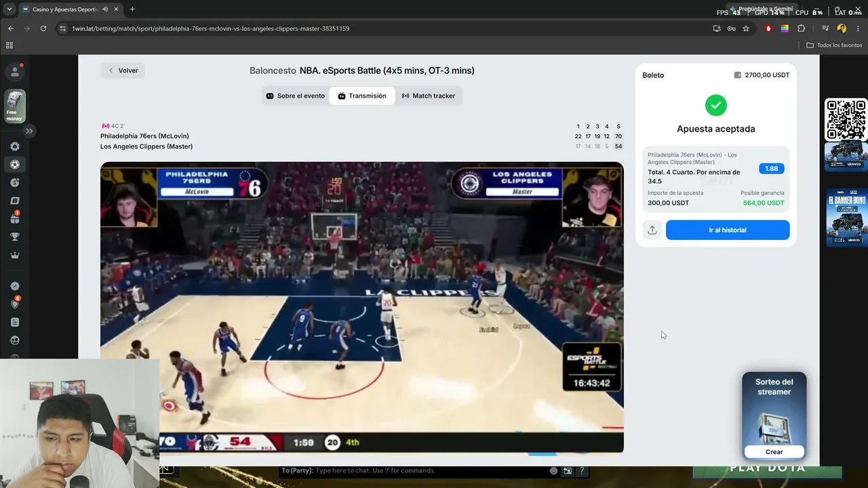
Task: Open the browser tab search dropdown
Action: (x=9, y=9)
